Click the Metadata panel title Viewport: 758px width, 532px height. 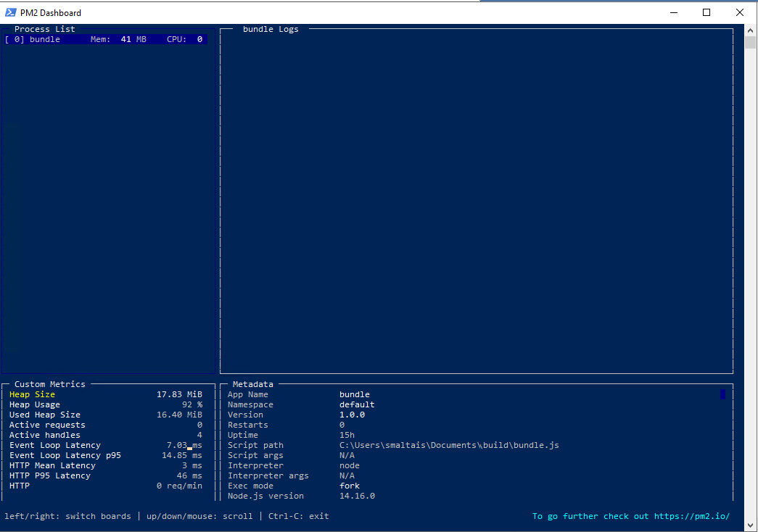click(253, 384)
